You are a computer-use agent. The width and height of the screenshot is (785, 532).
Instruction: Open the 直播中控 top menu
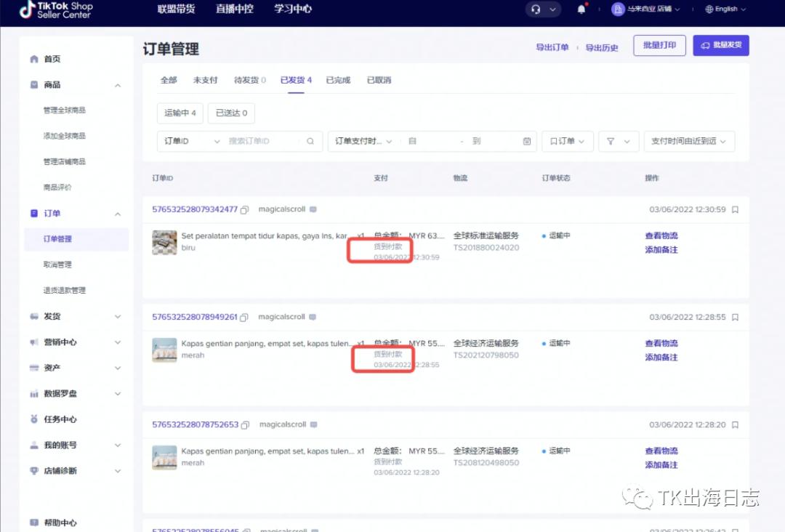[x=235, y=9]
